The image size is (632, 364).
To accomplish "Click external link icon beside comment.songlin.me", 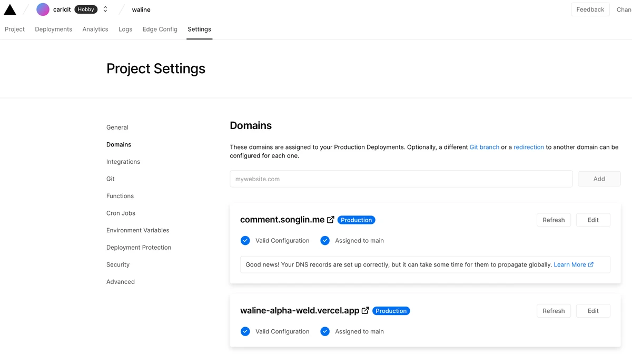I will tap(331, 220).
